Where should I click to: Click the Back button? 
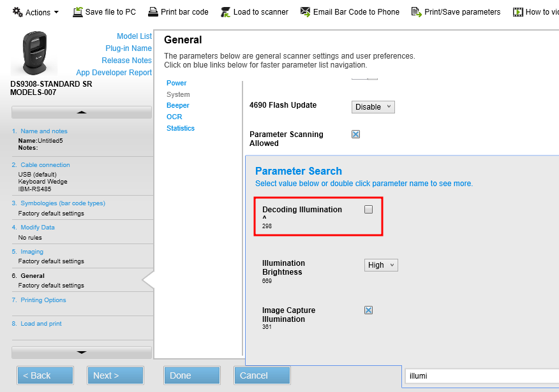45,375
